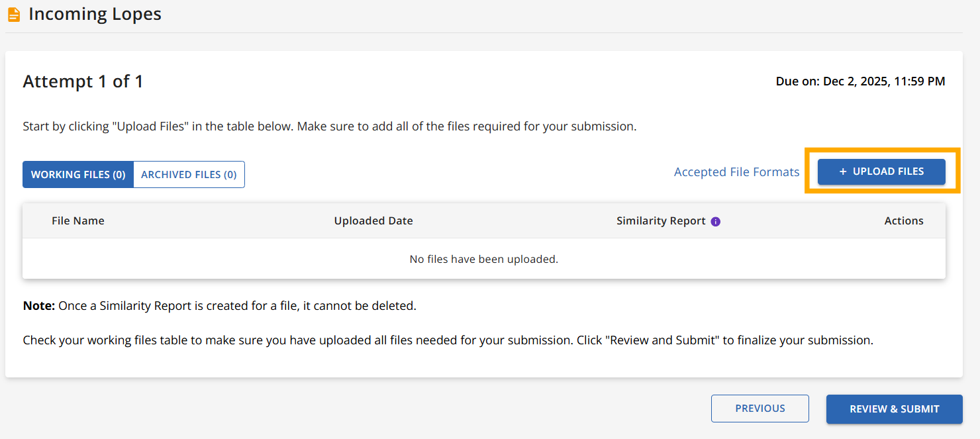
Task: Click the 'No files have been uploaded' row
Action: 483,259
